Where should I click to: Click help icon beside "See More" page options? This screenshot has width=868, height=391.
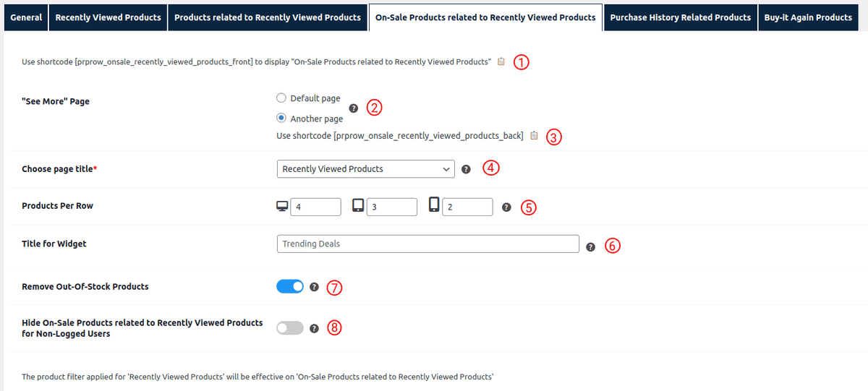point(353,108)
